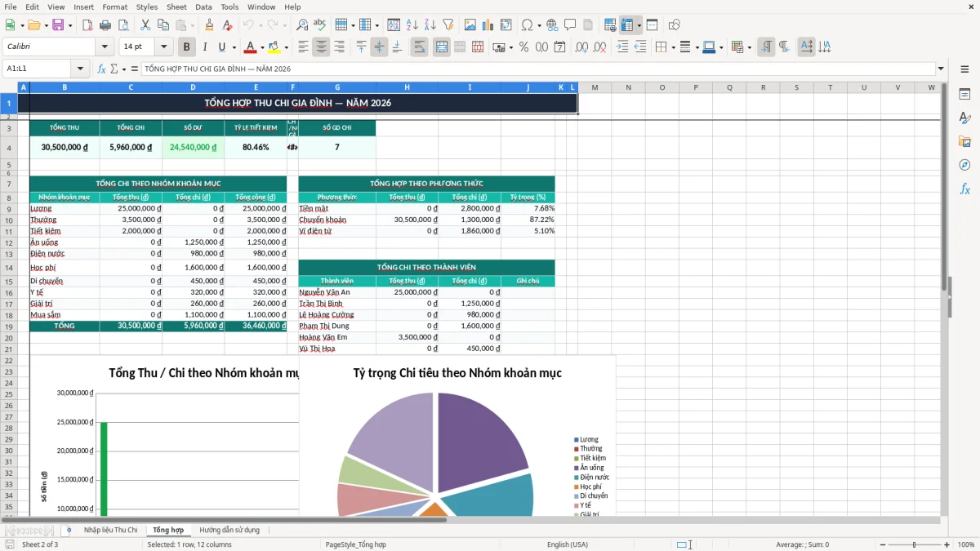The height and width of the screenshot is (551, 980).
Task: Switch to Hướng dẫn sử dụng sheet tab
Action: (229, 530)
